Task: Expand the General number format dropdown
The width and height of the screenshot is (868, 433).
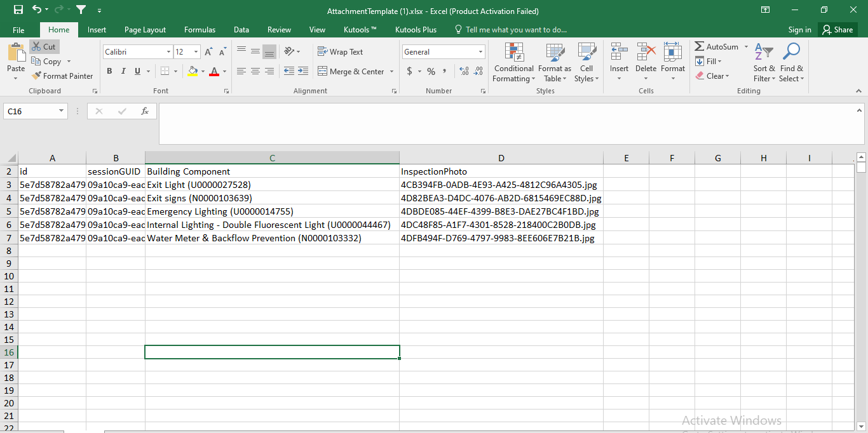Action: click(x=480, y=52)
